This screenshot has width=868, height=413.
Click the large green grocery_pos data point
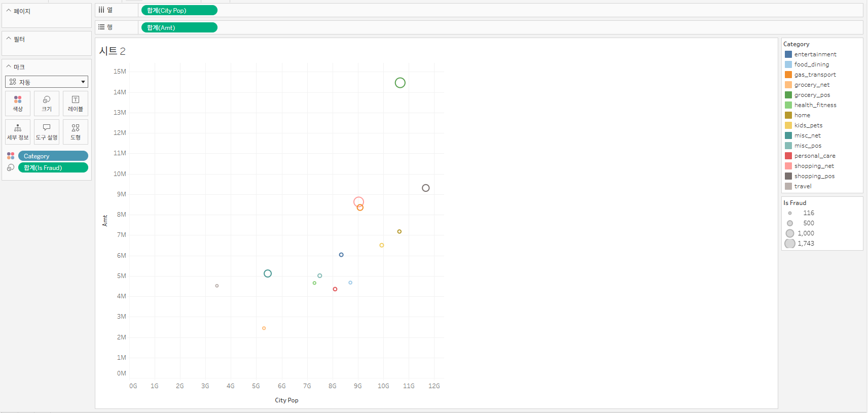pyautogui.click(x=400, y=83)
